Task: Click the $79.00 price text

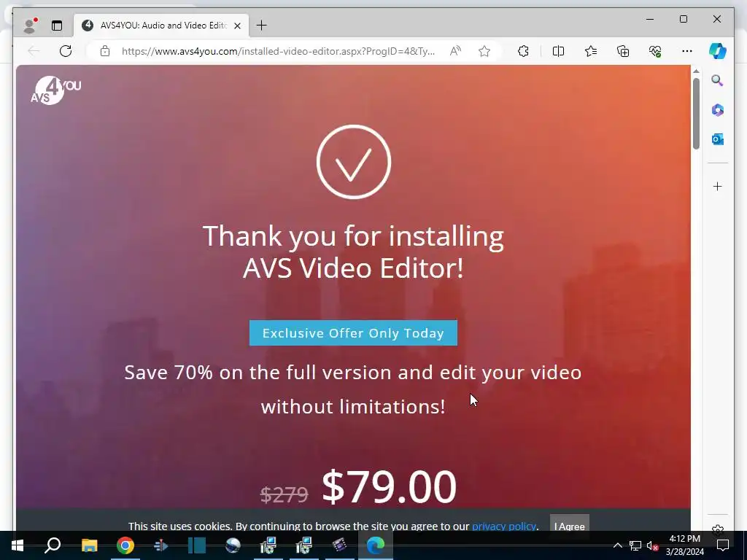Action: click(390, 486)
